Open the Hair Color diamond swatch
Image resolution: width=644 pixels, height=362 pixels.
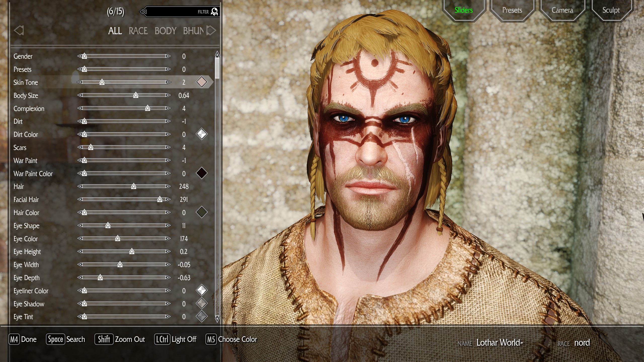(x=202, y=212)
